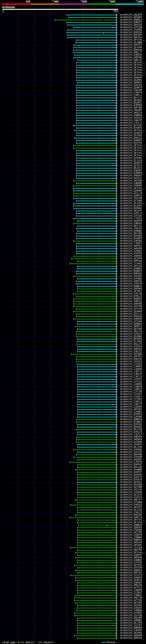Click the UniRef100_B5UQE1 entry
Screen dimensions: 146x644
click(131, 427)
